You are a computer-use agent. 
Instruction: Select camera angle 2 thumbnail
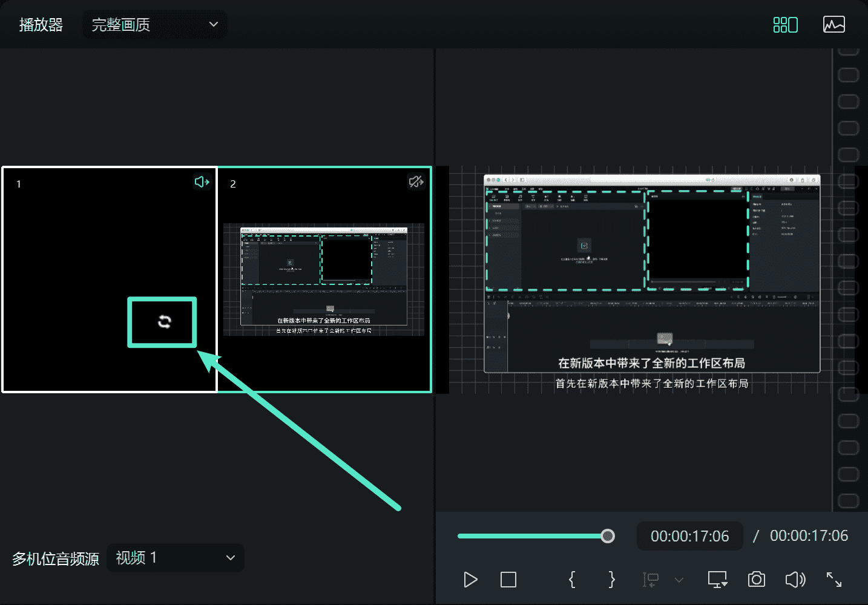tap(324, 280)
